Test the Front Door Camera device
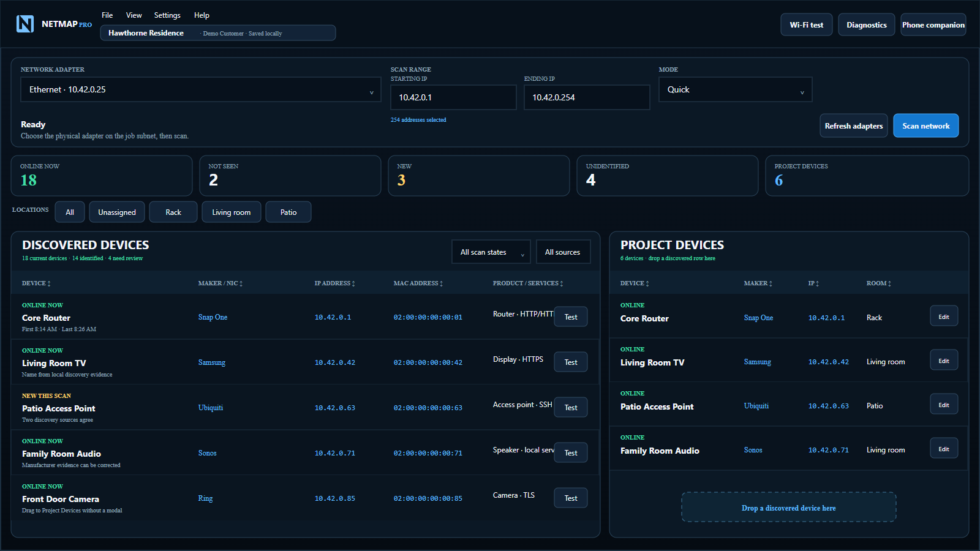The image size is (980, 551). coord(571,498)
